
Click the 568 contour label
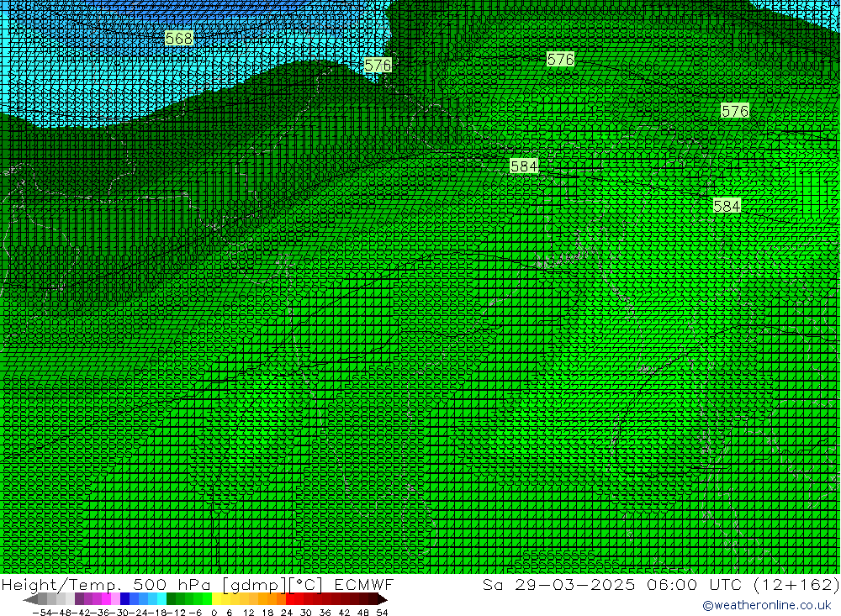click(x=178, y=38)
